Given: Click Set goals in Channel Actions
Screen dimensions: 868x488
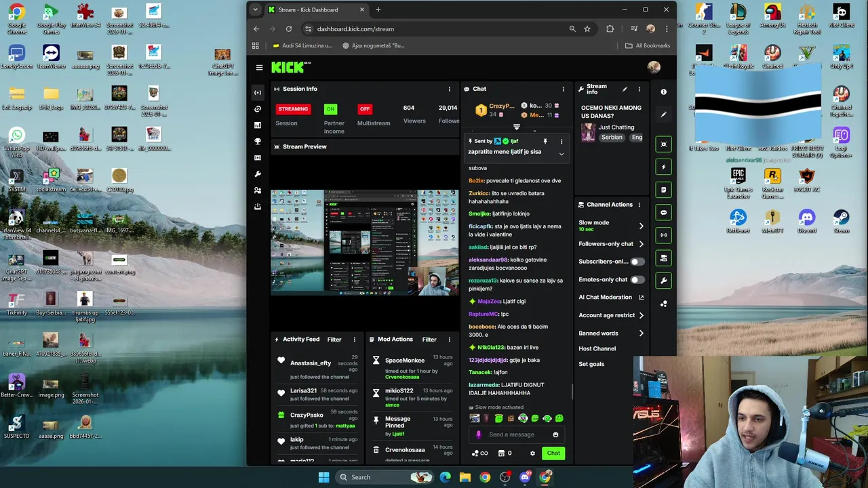Looking at the screenshot, I should click(x=591, y=364).
